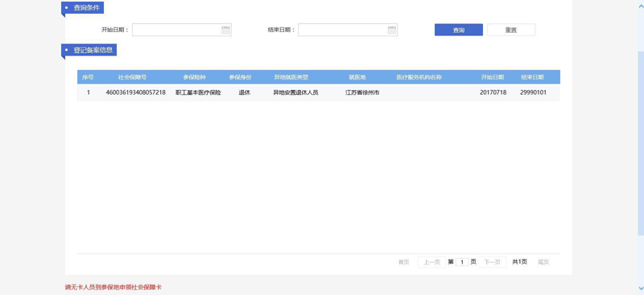Select the 社会保障号 column header
Screen dimensions: 644x295
pos(132,77)
